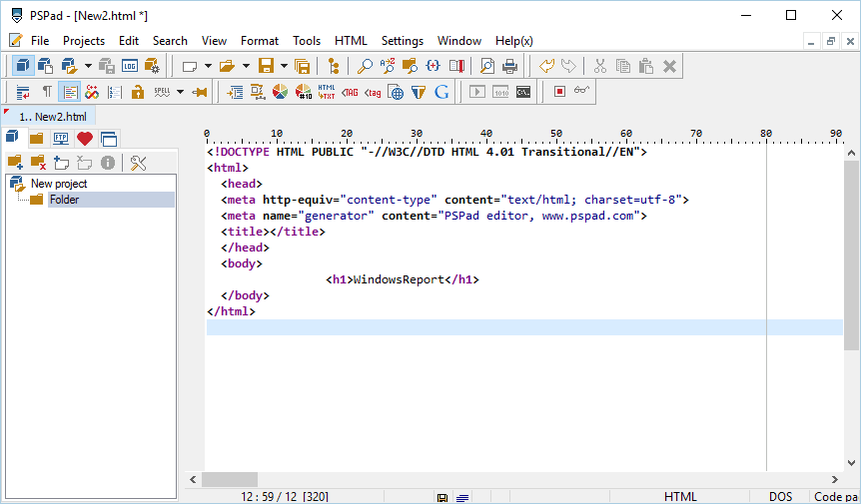
Task: Open the color picker pie icon
Action: (280, 92)
